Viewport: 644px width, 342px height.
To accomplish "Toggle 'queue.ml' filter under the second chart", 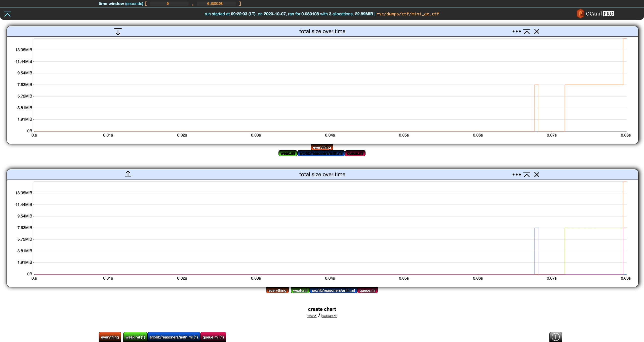I will [368, 290].
